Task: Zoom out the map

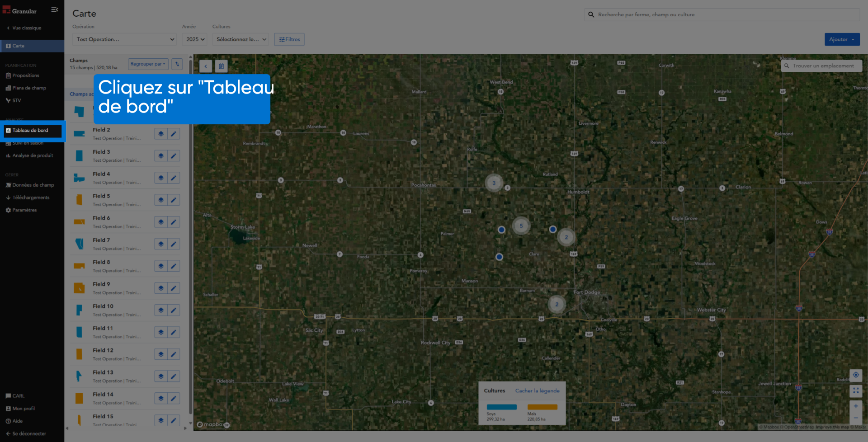Action: coord(856,418)
